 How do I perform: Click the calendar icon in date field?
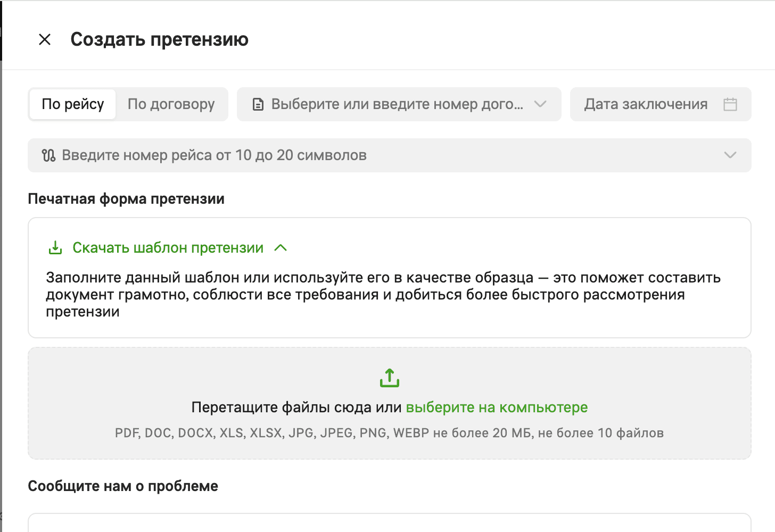(x=730, y=104)
